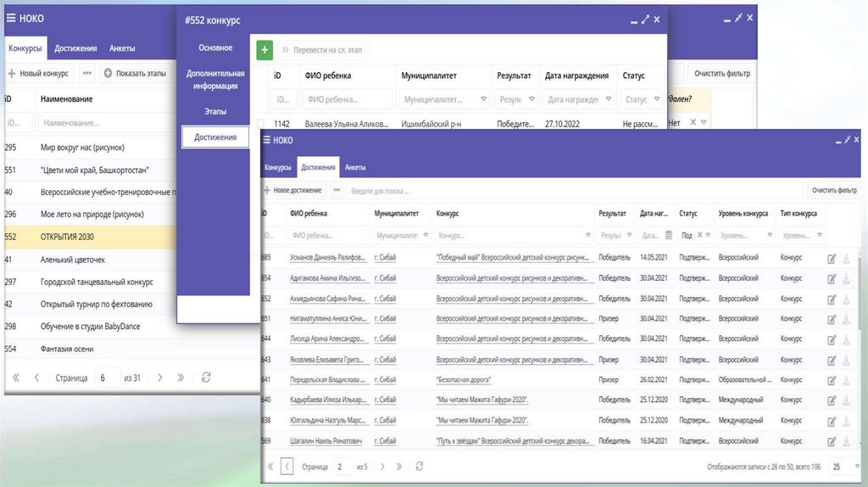Open Основное section in #552 конкурс

215,48
